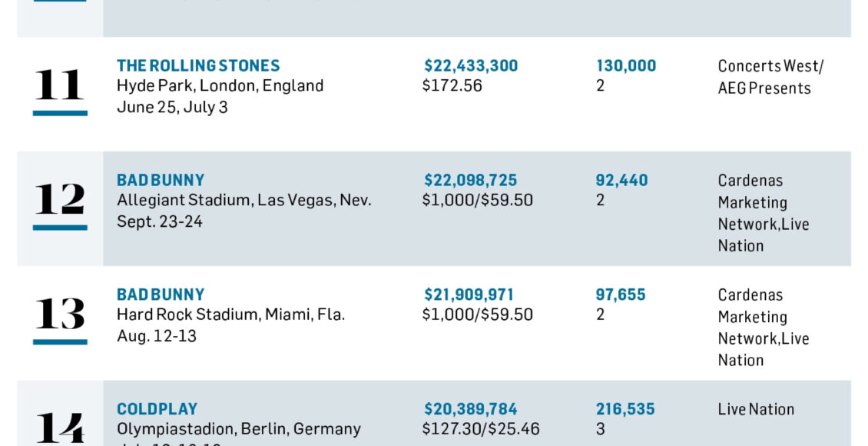The height and width of the screenshot is (446, 868).
Task: Click the large rank number 14
Action: 60,427
